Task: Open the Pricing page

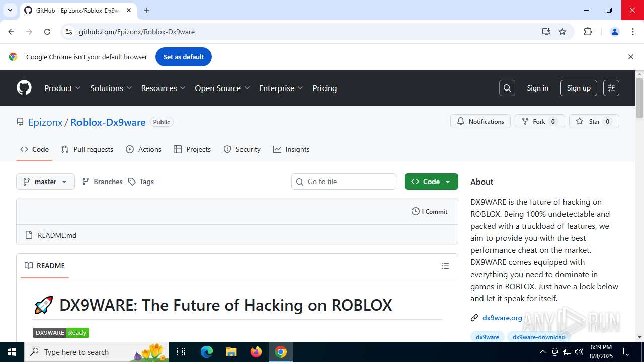Action: click(325, 88)
